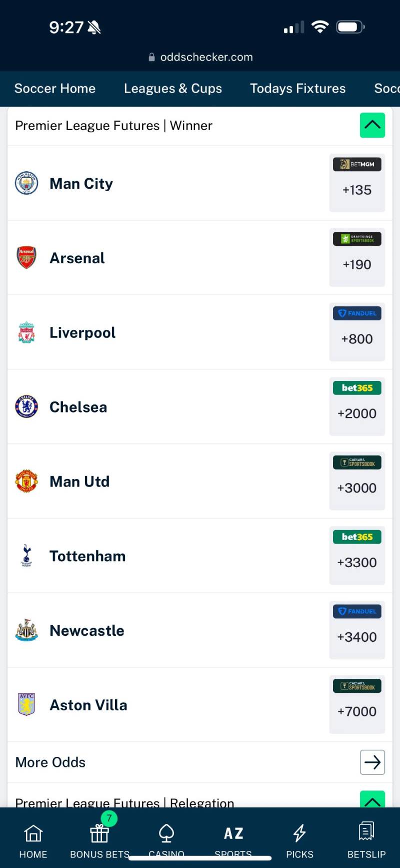Tap the Home icon in bottom bar

tap(33, 833)
